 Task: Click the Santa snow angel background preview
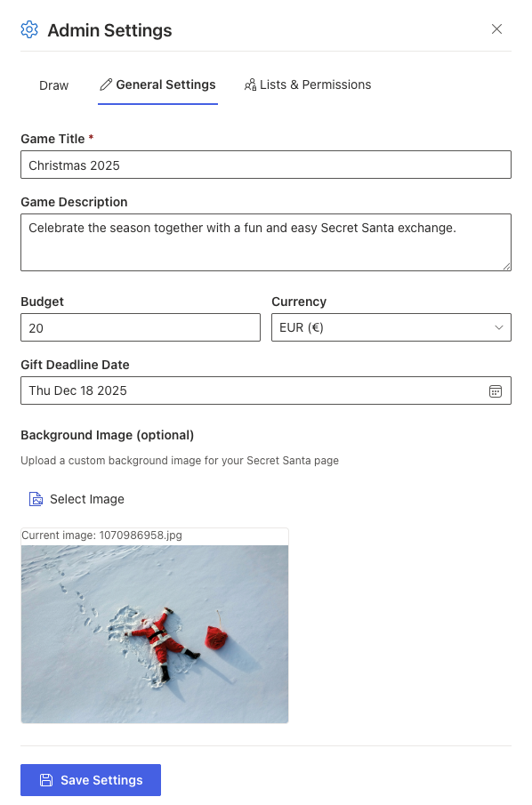click(154, 633)
